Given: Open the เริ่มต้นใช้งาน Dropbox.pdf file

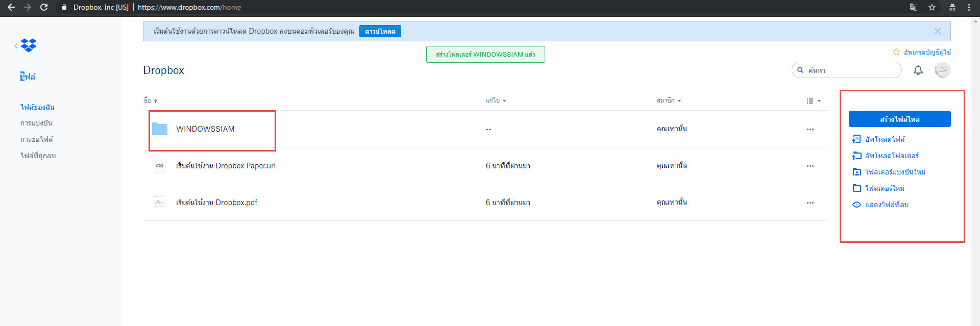Looking at the screenshot, I should 216,203.
